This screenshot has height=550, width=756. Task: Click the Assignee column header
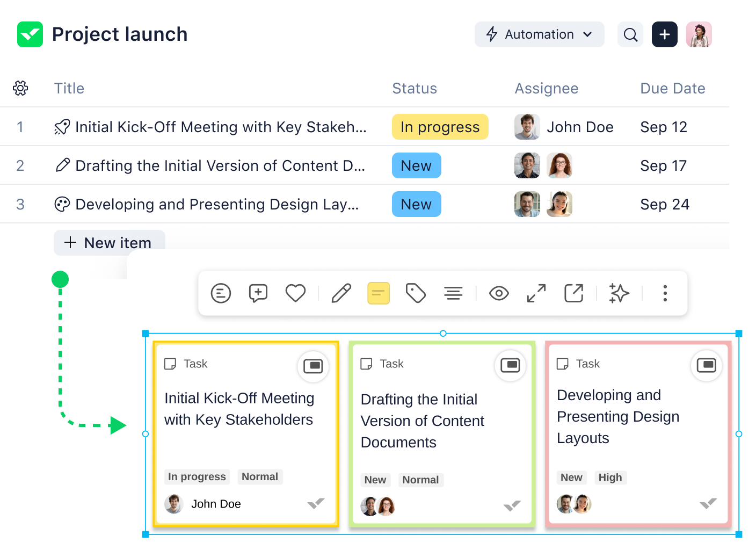tap(547, 88)
